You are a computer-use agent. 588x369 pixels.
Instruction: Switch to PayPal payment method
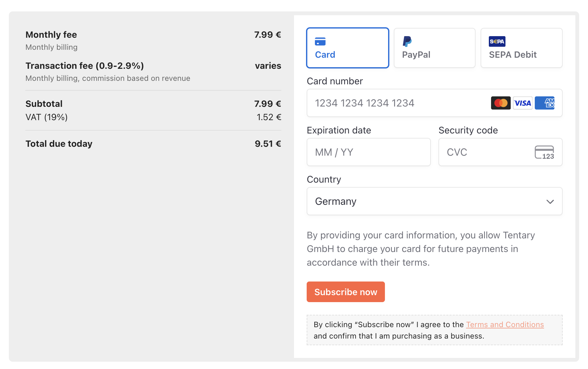[x=435, y=48]
